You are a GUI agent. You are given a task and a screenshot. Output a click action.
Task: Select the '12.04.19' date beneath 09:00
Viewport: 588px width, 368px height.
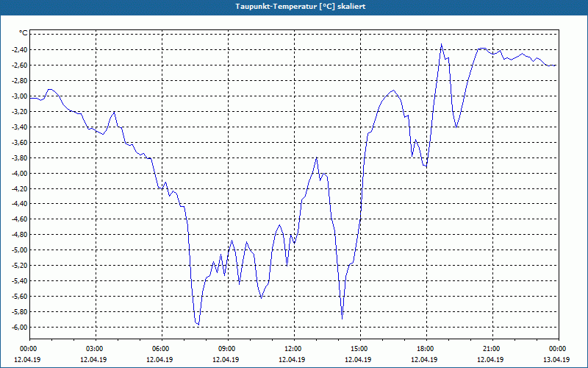pyautogui.click(x=226, y=359)
